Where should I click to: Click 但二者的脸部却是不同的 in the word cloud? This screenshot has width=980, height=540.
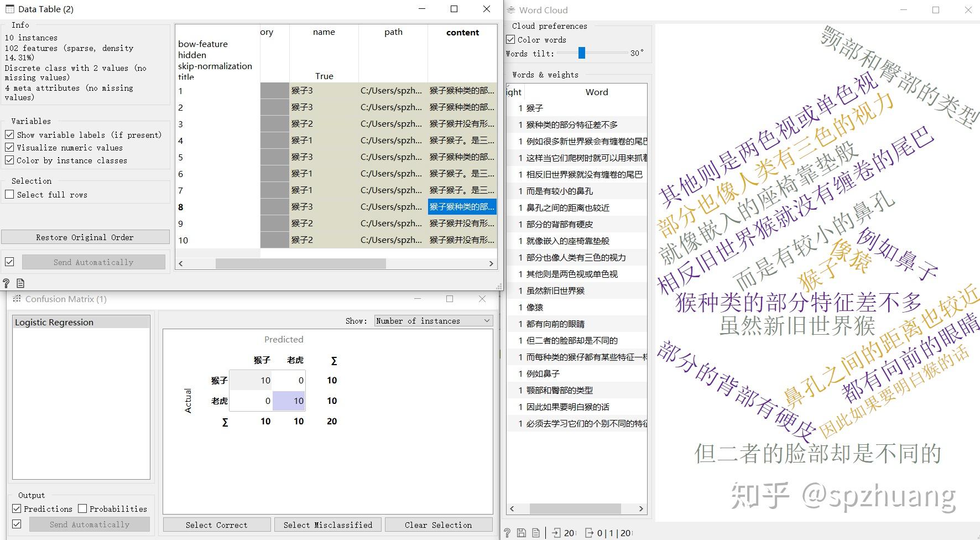point(818,453)
